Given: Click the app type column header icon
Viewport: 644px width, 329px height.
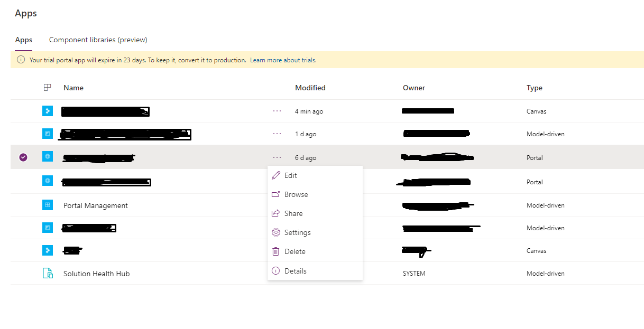Looking at the screenshot, I should pos(48,88).
